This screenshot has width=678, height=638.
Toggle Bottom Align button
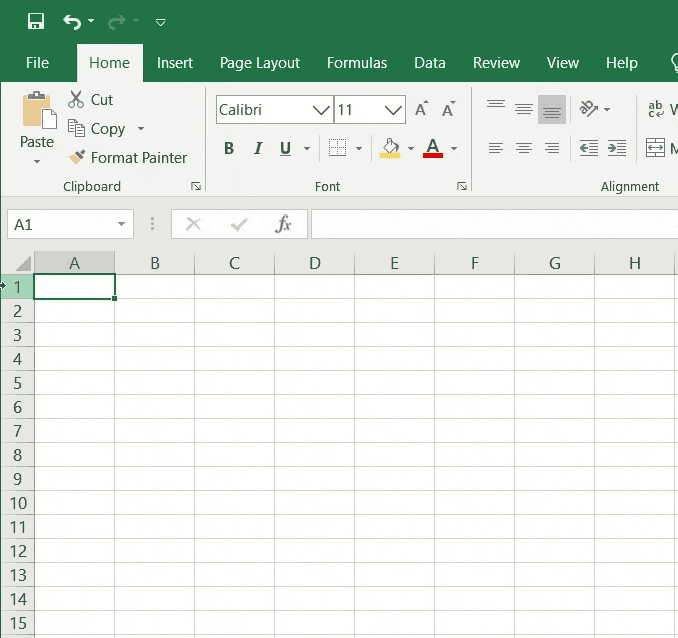coord(552,109)
